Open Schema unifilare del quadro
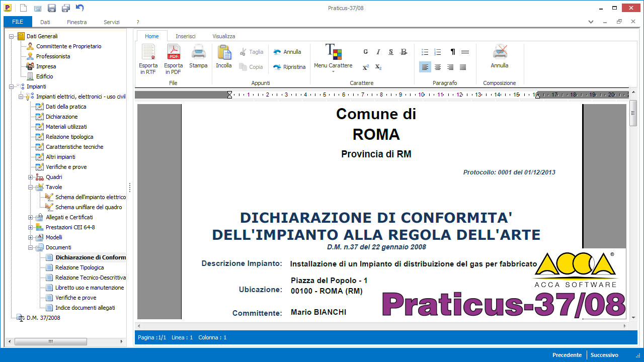 tap(89, 207)
